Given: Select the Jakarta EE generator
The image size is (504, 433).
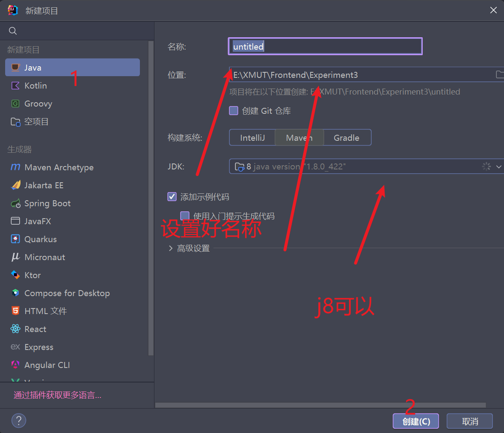Looking at the screenshot, I should 72,185.
